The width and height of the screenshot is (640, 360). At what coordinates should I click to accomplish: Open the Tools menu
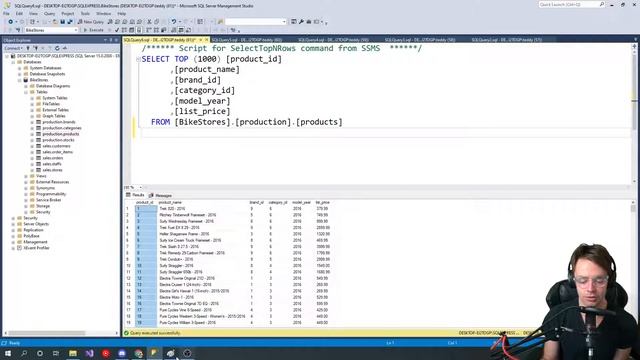pyautogui.click(x=85, y=13)
